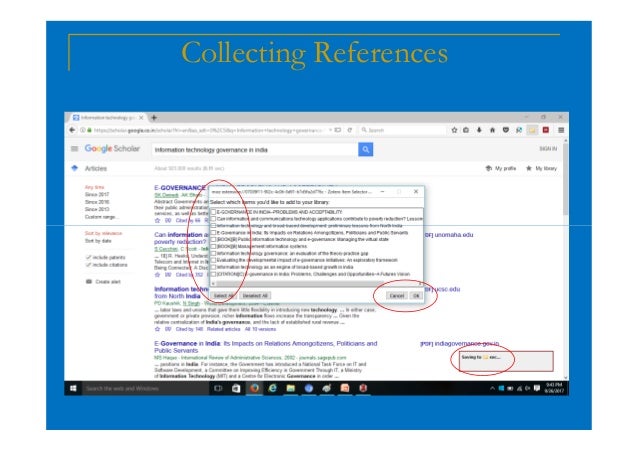638x451 pixels.
Task: Click the Windows taskbar search box
Action: (x=144, y=388)
